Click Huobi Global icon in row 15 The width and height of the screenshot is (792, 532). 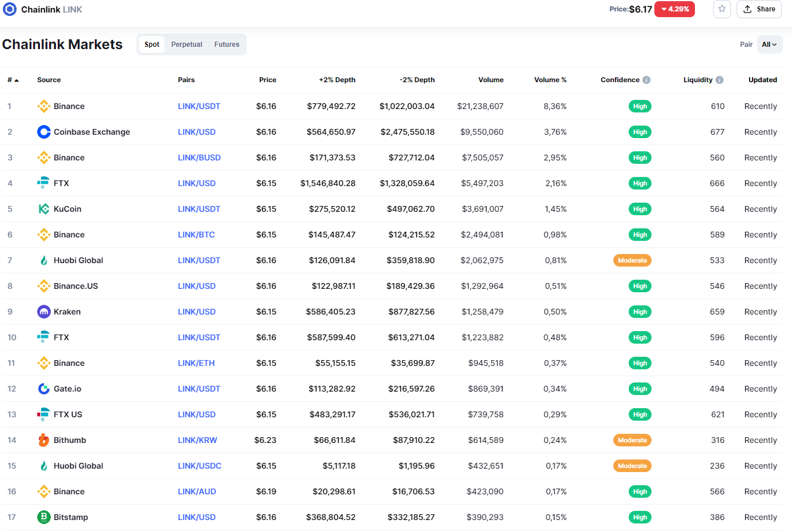(x=44, y=466)
